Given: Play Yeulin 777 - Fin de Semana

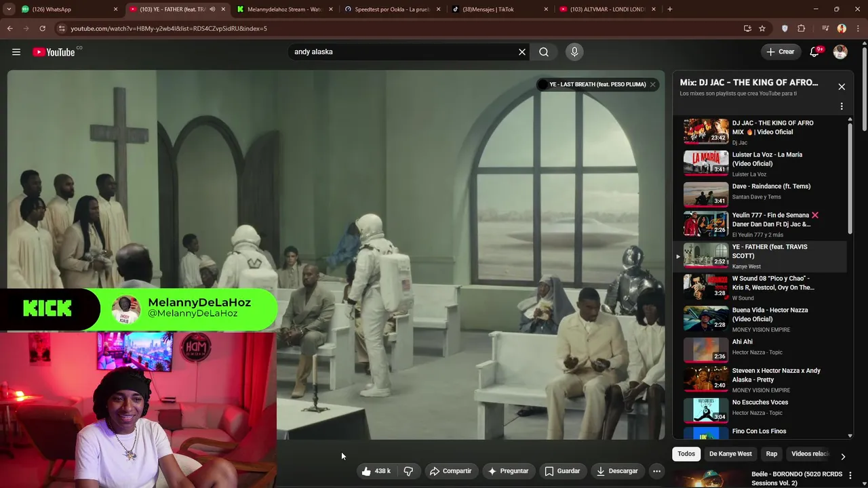Looking at the screenshot, I should click(759, 224).
